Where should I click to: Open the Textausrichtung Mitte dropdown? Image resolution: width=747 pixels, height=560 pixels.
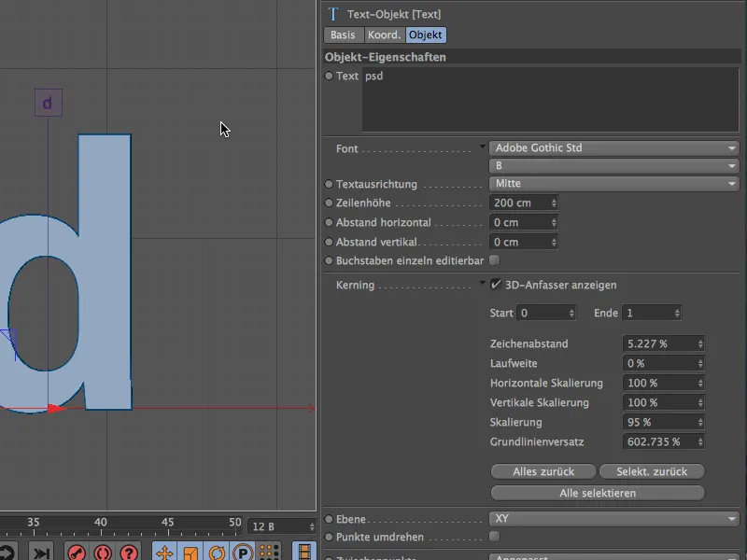tap(613, 183)
